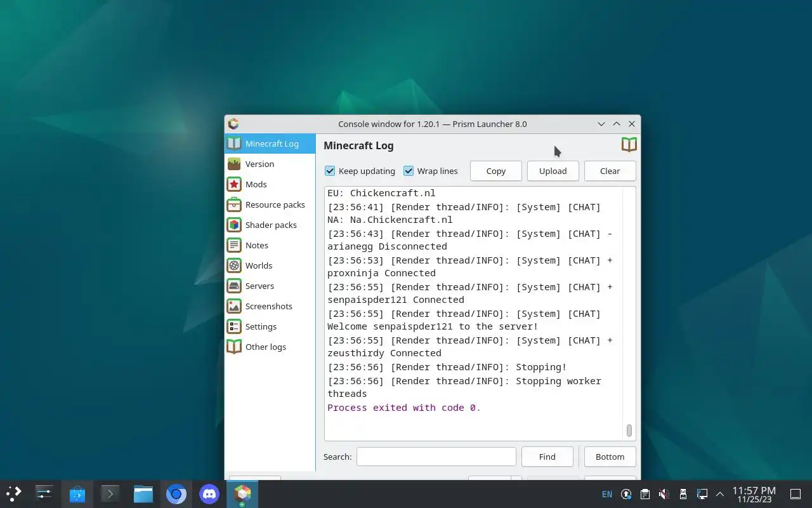
Task: Click the 'Stopping!' log line
Action: click(x=447, y=367)
